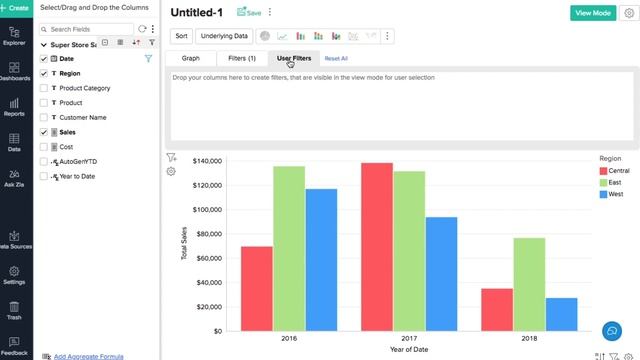The image size is (640, 360).
Task: Click Reset All link
Action: pyautogui.click(x=336, y=58)
